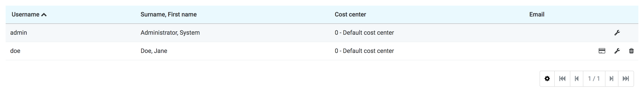Select the admin username cell
This screenshot has width=644, height=105.
[x=18, y=33]
